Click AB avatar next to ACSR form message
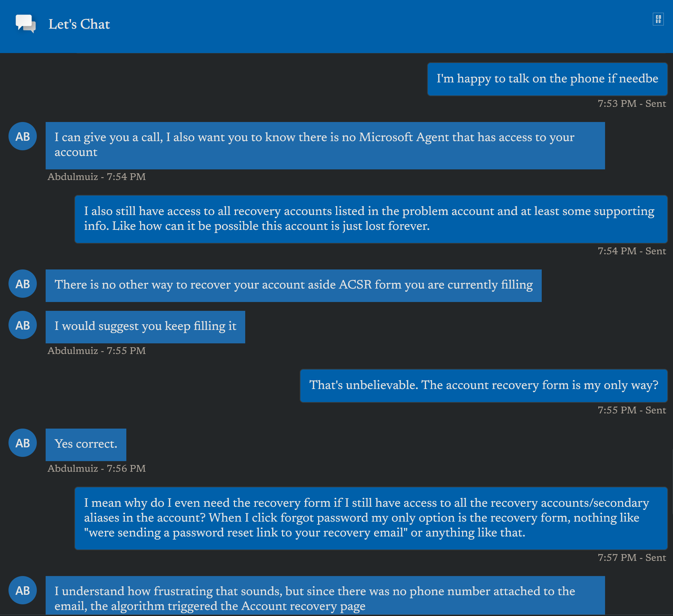 pos(23,284)
